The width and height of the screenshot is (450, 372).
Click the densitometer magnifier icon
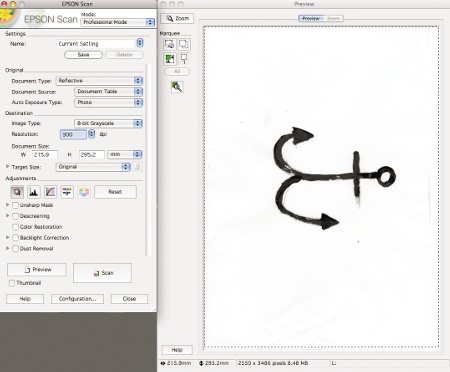tap(177, 87)
